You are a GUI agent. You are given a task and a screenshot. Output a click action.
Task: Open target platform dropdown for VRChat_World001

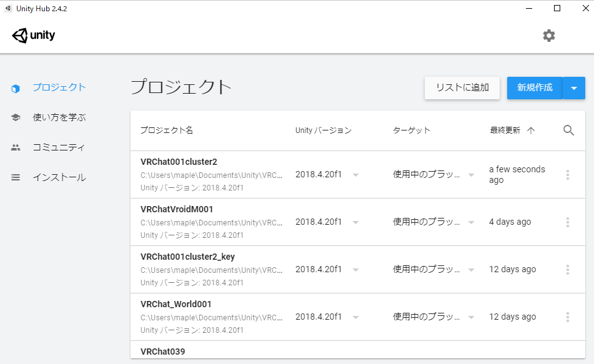pos(471,317)
